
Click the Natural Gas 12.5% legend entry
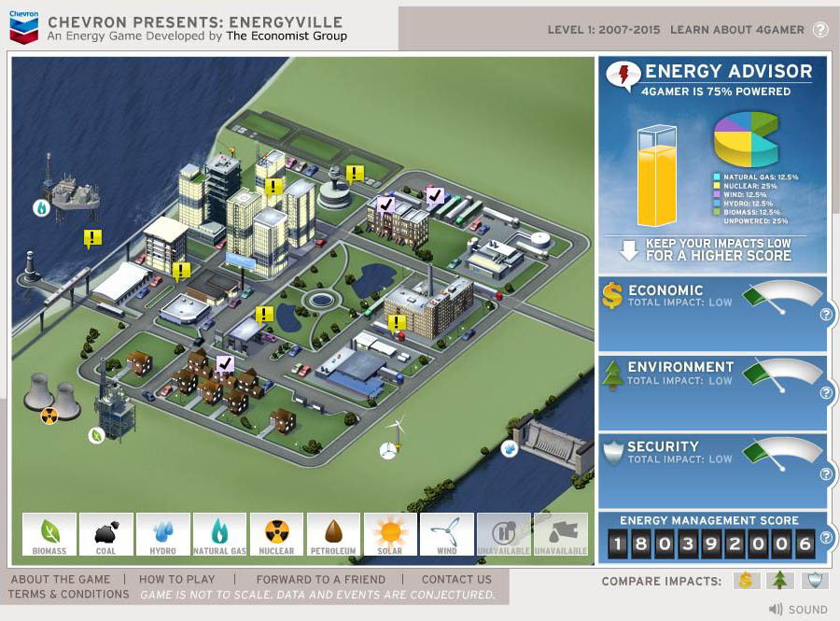coord(756,176)
